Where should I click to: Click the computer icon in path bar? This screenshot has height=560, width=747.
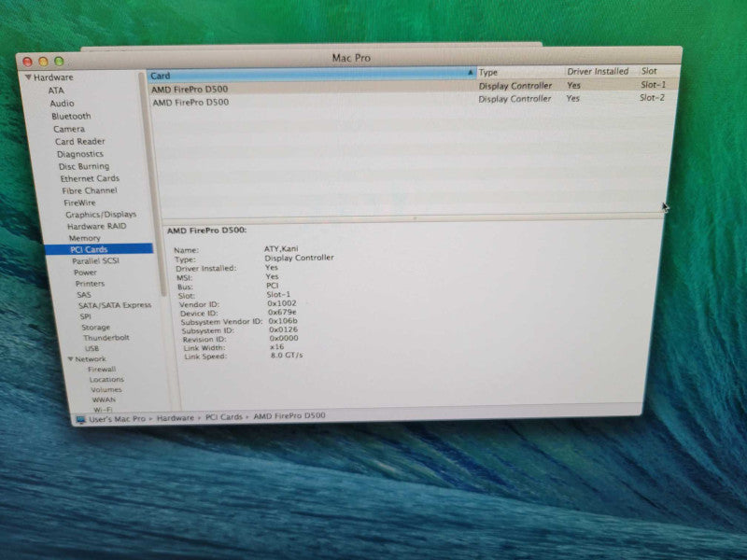(x=80, y=419)
